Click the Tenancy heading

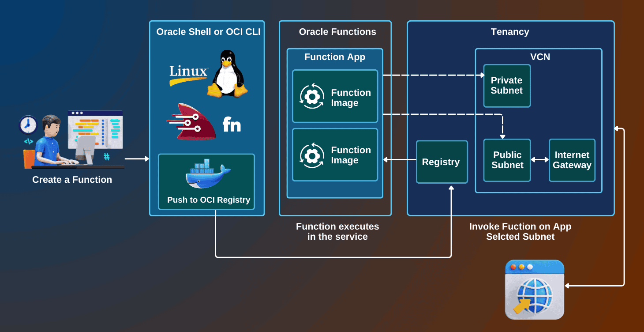click(510, 32)
